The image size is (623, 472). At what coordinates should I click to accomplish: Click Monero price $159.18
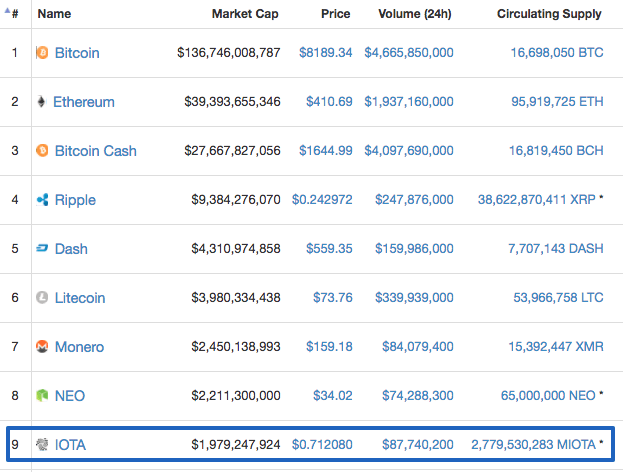coord(329,346)
